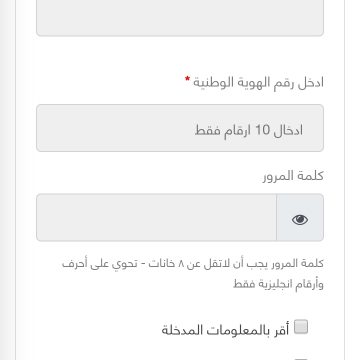Click the gray page margin at left edge
The image size is (360, 360).
pos(7,180)
